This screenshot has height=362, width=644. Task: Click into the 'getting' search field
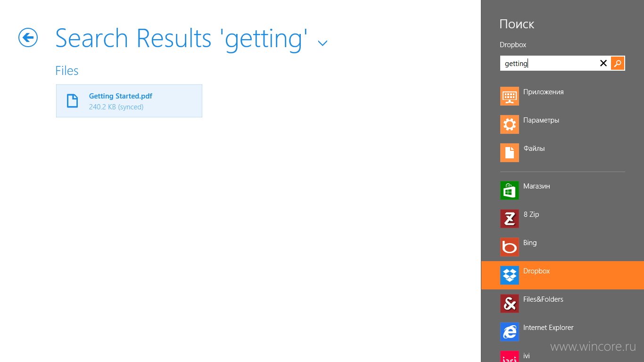549,63
